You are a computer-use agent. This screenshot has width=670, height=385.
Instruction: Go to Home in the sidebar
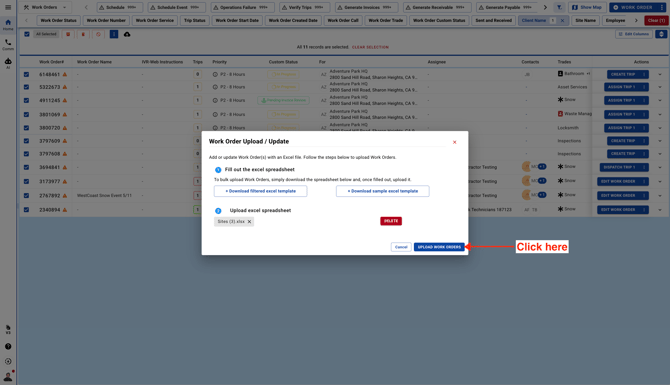tap(8, 24)
